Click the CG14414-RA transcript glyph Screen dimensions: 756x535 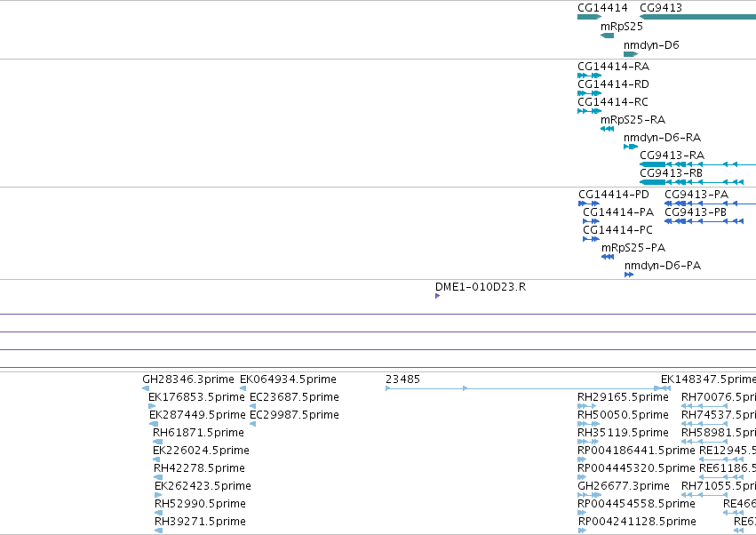click(x=590, y=76)
